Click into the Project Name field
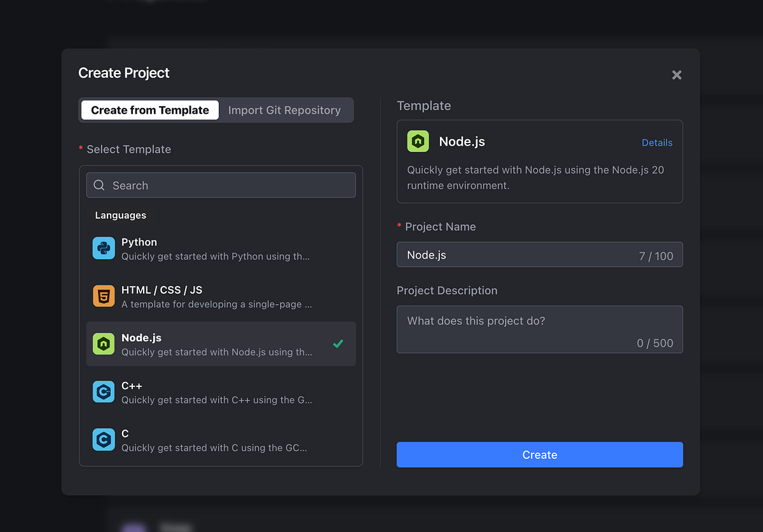763x532 pixels. point(540,254)
